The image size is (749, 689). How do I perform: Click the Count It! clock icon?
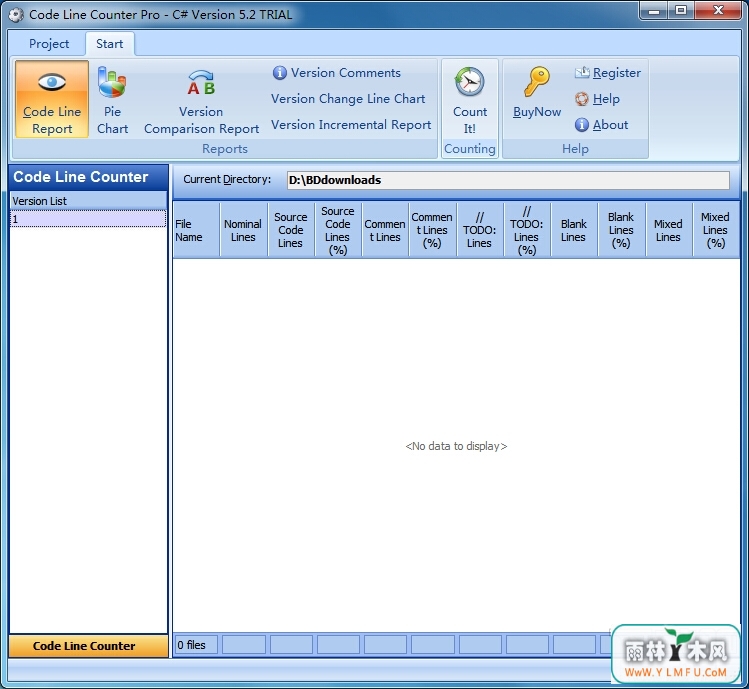470,81
